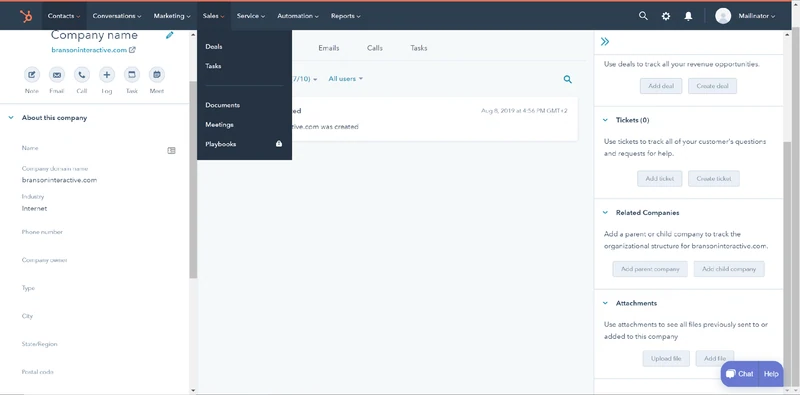Viewport: 800px width, 395px height.
Task: Click the timestamp Aug 8, 2019
Action: 524,111
